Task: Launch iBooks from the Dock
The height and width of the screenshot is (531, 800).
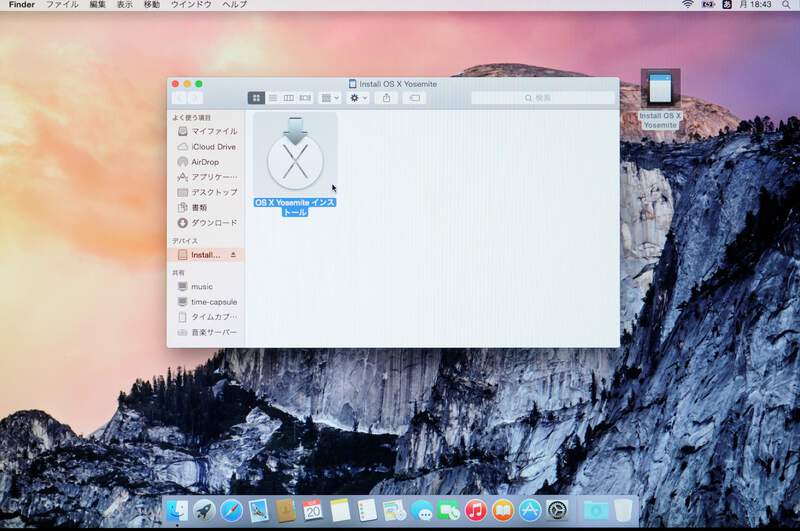Action: pyautogui.click(x=503, y=510)
